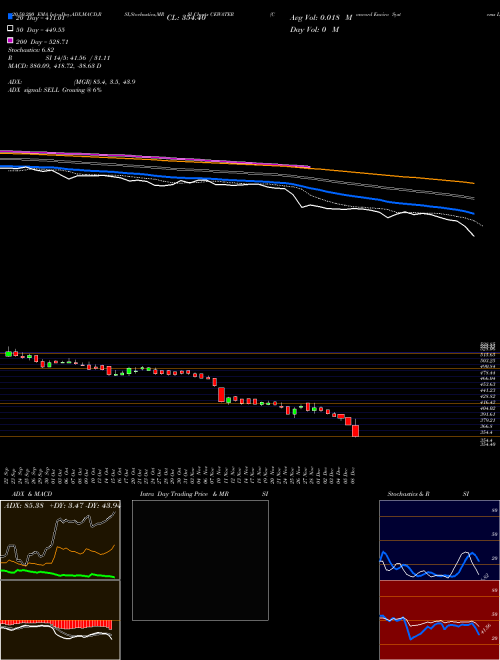
Task: Open the empty Intra Day Trading Price chart box
Action: click(200, 560)
